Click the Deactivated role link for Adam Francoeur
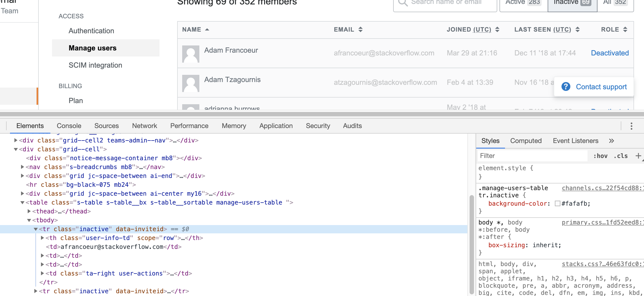Viewport: 644px width, 296px height. click(x=610, y=53)
